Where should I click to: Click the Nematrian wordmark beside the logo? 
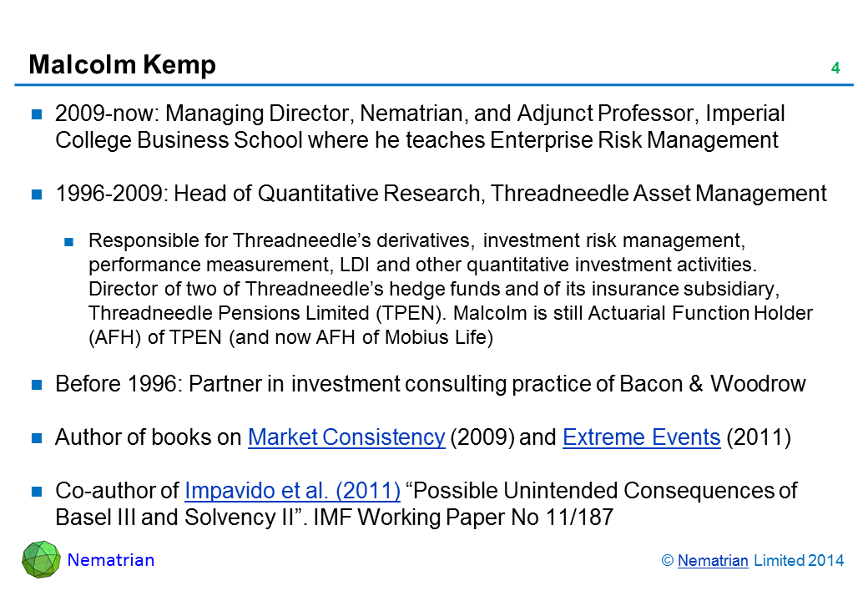(110, 560)
